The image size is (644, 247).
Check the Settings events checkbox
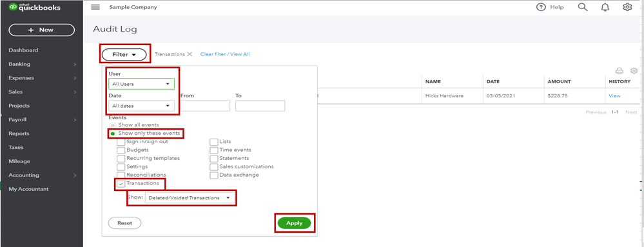pyautogui.click(x=121, y=167)
